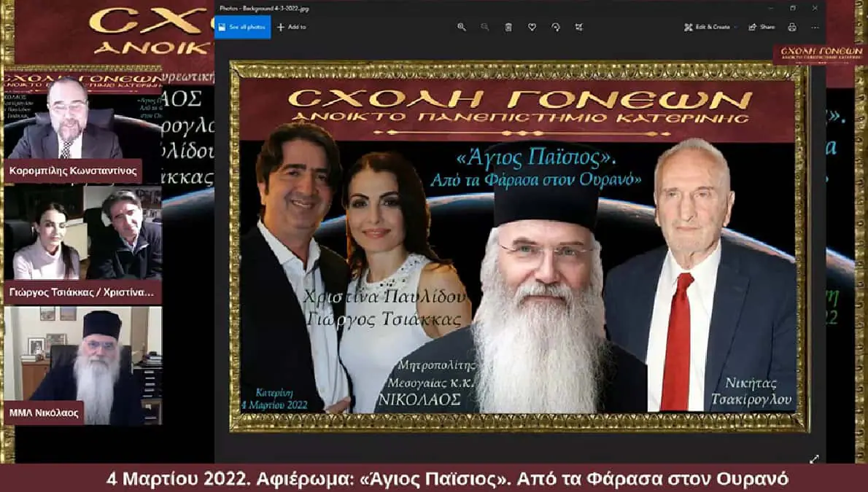This screenshot has height=492, width=868.
Task: Click See all photos button
Action: click(242, 27)
